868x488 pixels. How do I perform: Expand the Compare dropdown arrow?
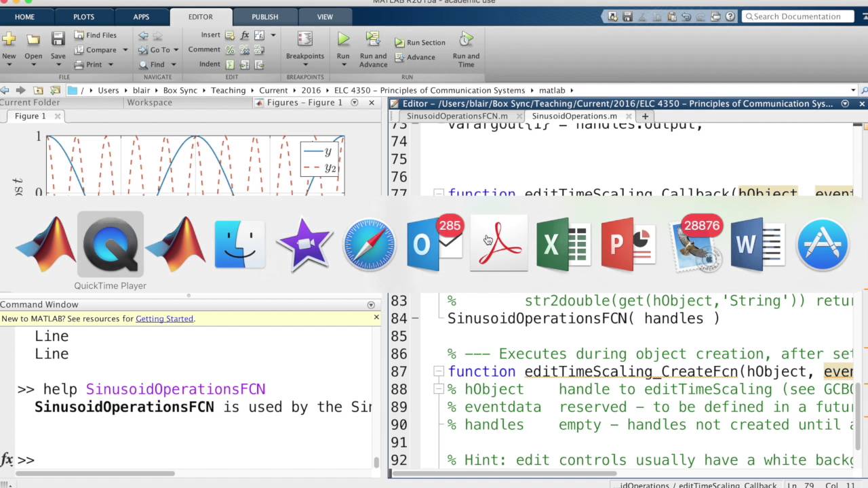(x=125, y=50)
